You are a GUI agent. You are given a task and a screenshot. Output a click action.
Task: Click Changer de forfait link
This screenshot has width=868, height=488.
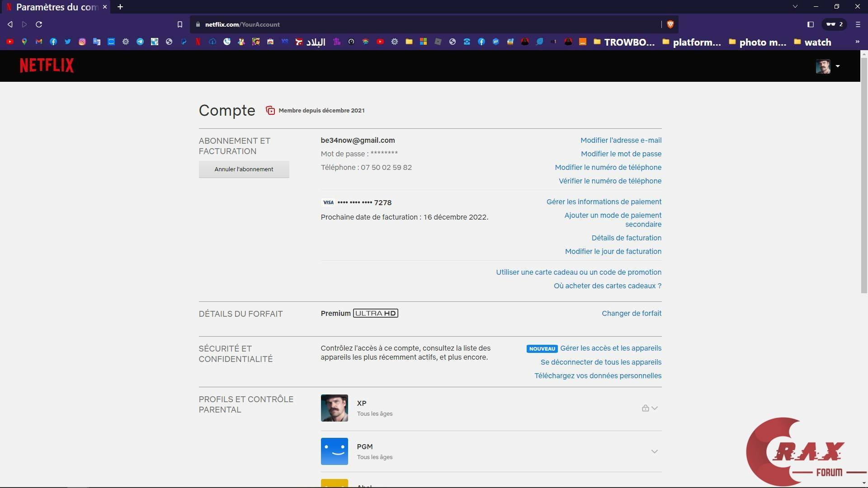[631, 313]
